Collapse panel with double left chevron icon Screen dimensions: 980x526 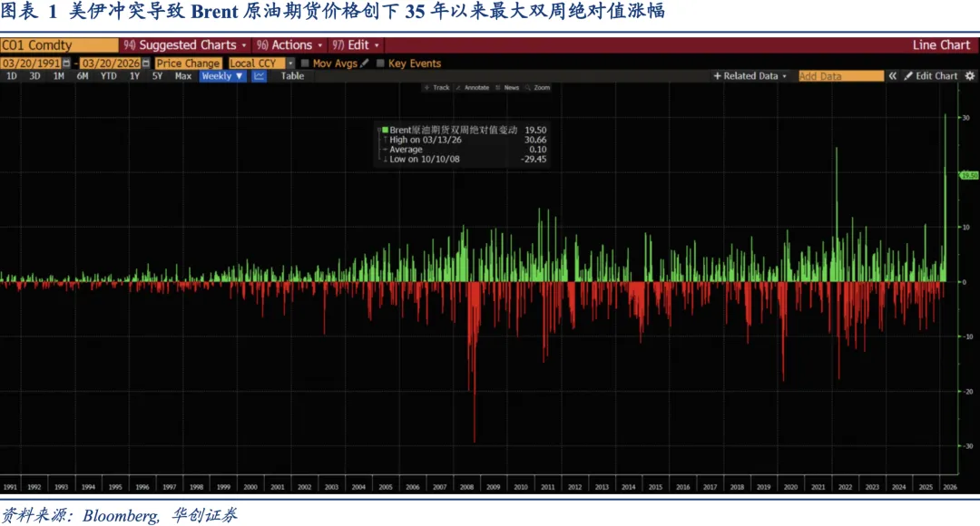tap(893, 76)
